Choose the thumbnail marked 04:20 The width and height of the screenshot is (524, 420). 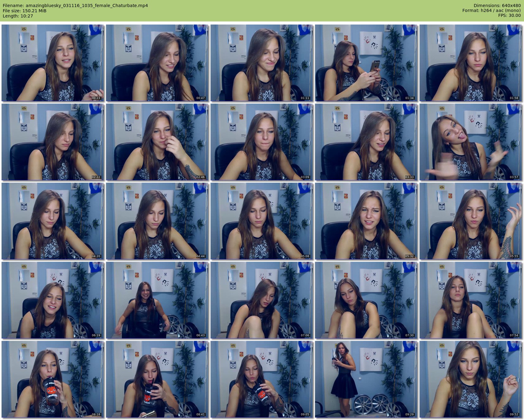point(52,221)
